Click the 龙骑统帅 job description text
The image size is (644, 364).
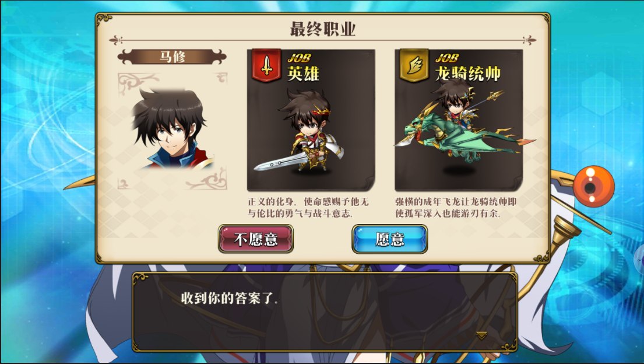point(456,208)
